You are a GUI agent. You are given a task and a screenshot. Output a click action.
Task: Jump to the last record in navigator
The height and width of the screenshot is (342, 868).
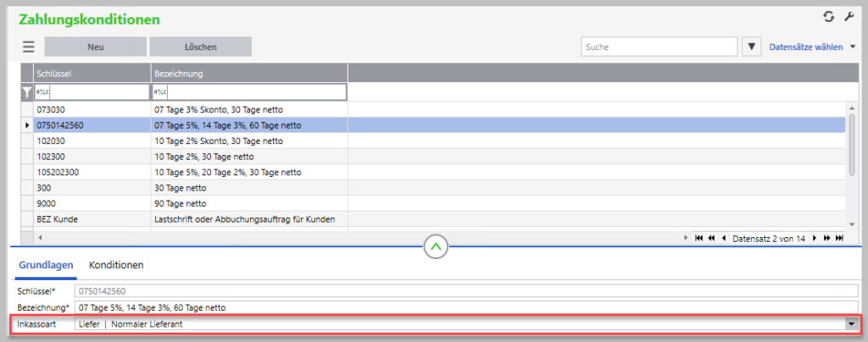[x=839, y=239]
